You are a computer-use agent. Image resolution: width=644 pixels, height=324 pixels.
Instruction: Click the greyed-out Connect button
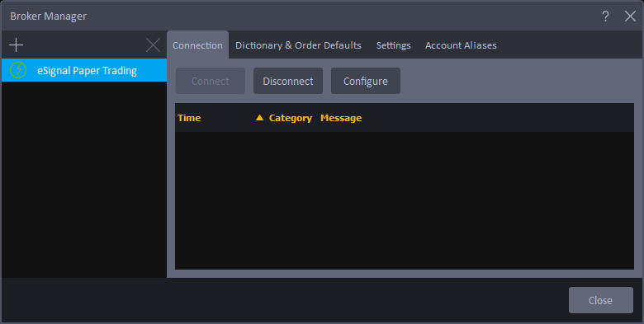pyautogui.click(x=211, y=81)
